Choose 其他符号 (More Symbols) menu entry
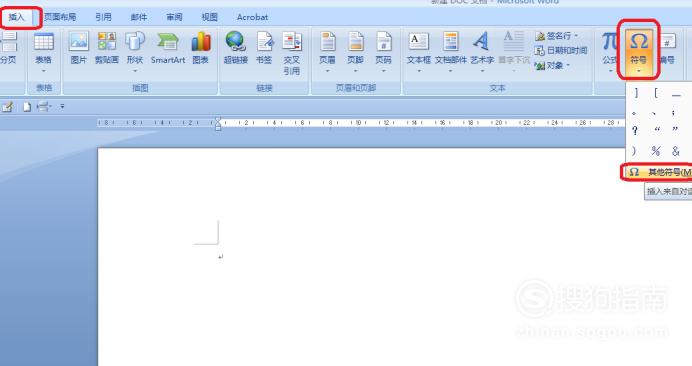 pyautogui.click(x=658, y=172)
